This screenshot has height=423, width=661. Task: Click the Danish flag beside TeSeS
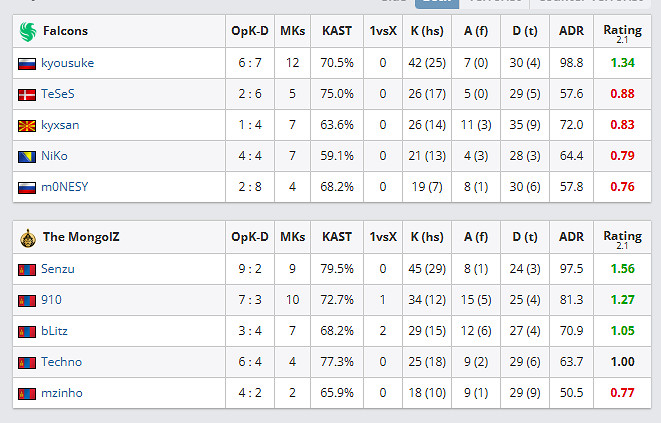tap(27, 94)
